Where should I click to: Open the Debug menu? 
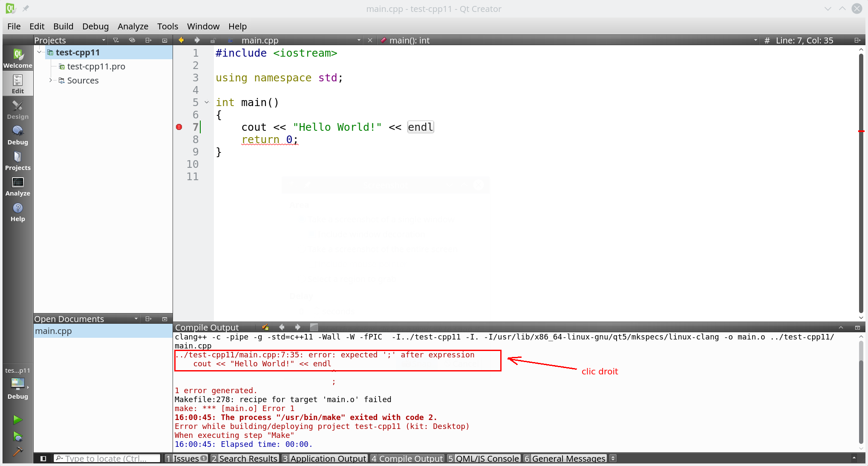tap(95, 26)
